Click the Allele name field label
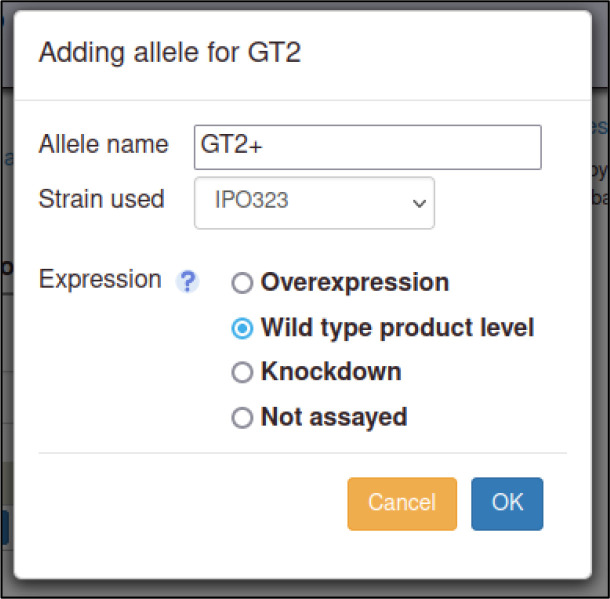The width and height of the screenshot is (610, 599). click(103, 144)
